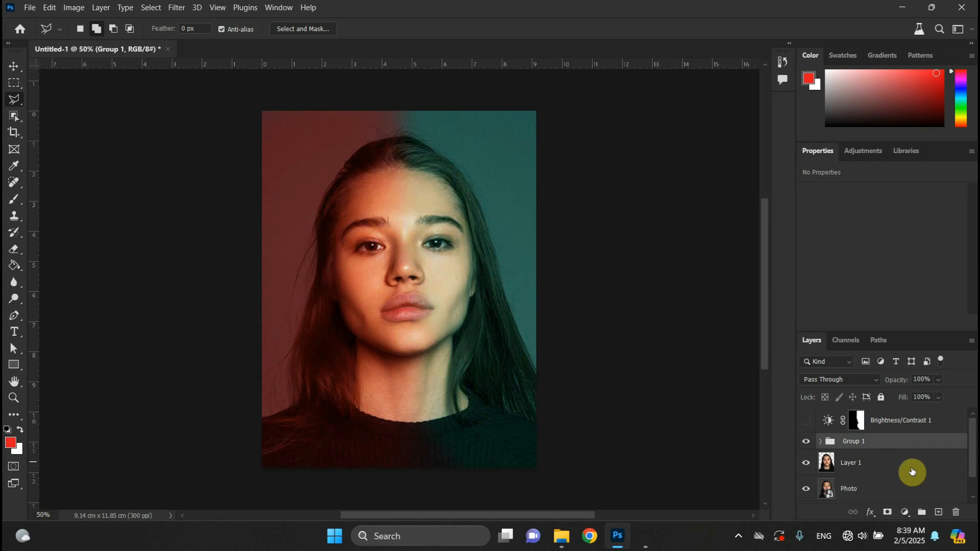Screen dimensions: 980x551
Task: Select the Dodge tool
Action: (14, 298)
